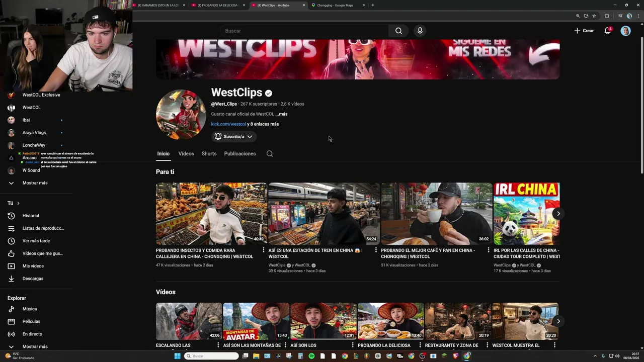This screenshot has height=362, width=644.
Task: Activate voice search microphone
Action: [x=420, y=31]
